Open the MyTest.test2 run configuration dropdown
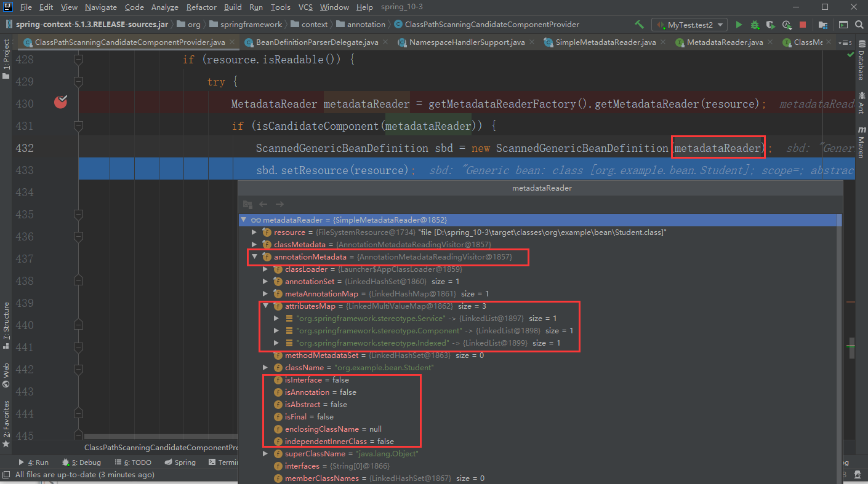Viewport: 868px width, 484px height. (689, 25)
